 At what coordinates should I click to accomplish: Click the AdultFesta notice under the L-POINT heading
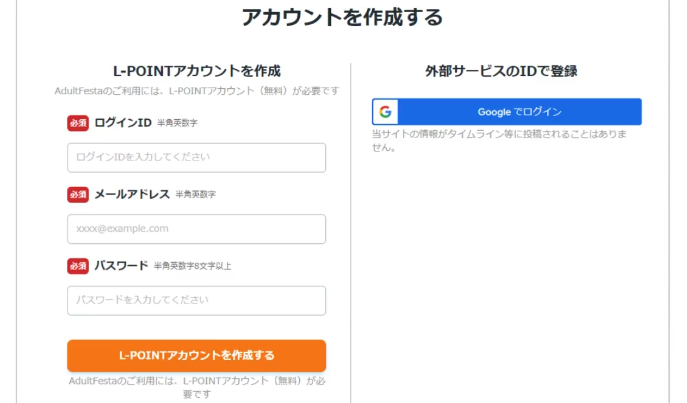(x=196, y=91)
